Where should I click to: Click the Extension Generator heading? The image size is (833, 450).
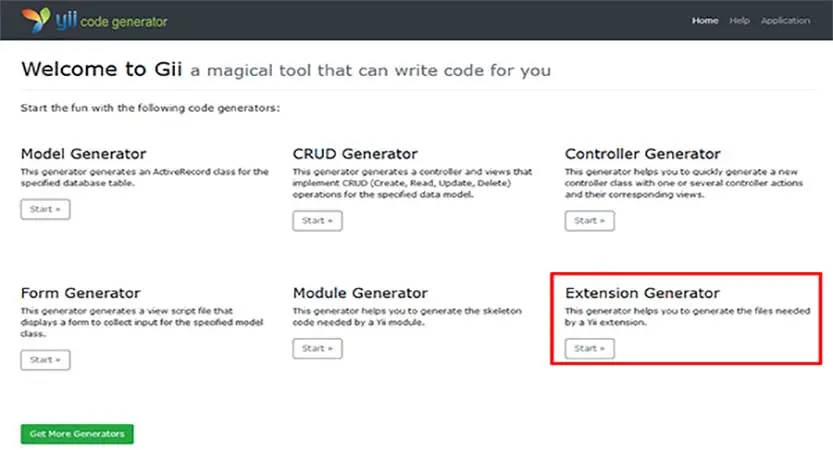click(641, 293)
